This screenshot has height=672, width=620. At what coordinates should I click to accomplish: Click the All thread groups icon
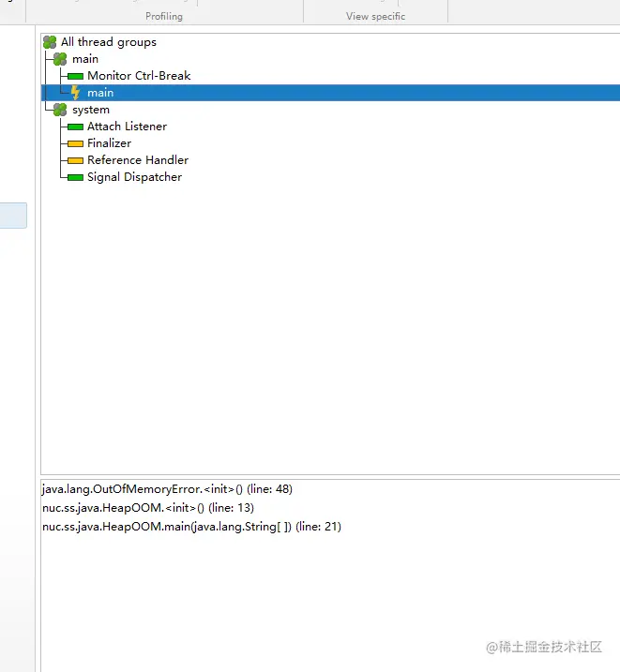point(50,42)
